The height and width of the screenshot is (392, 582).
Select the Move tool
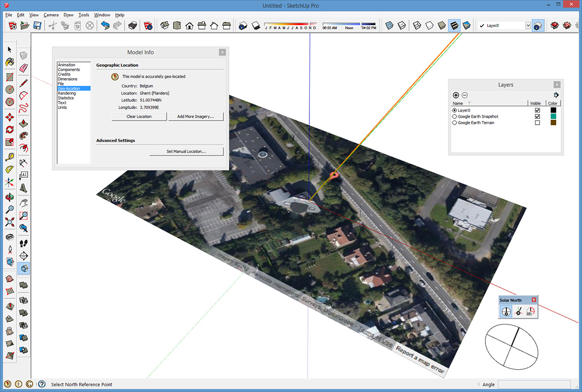coord(9,117)
